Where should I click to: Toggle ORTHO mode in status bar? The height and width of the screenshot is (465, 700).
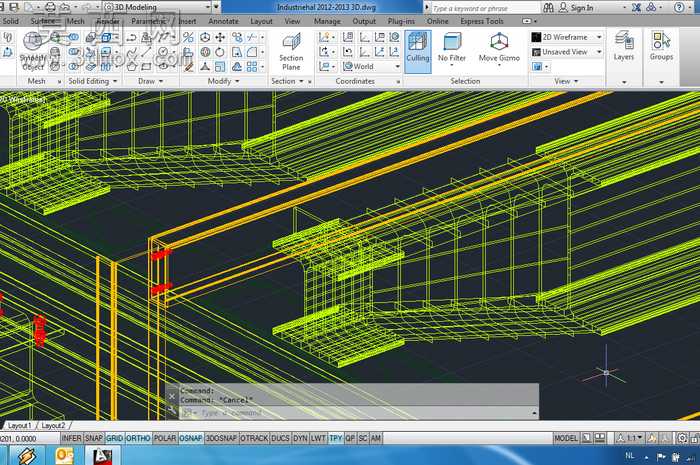tap(138, 438)
